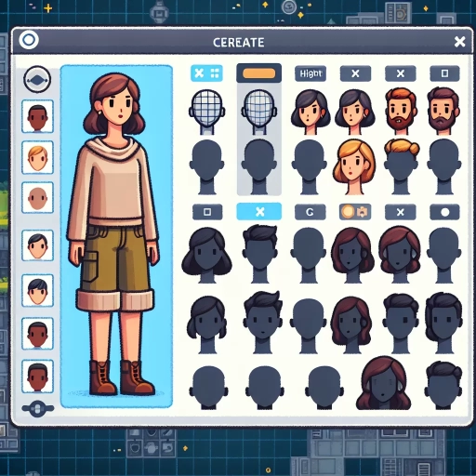Select the orange bar tab
Screen dimensions: 476x476
[x=258, y=73]
